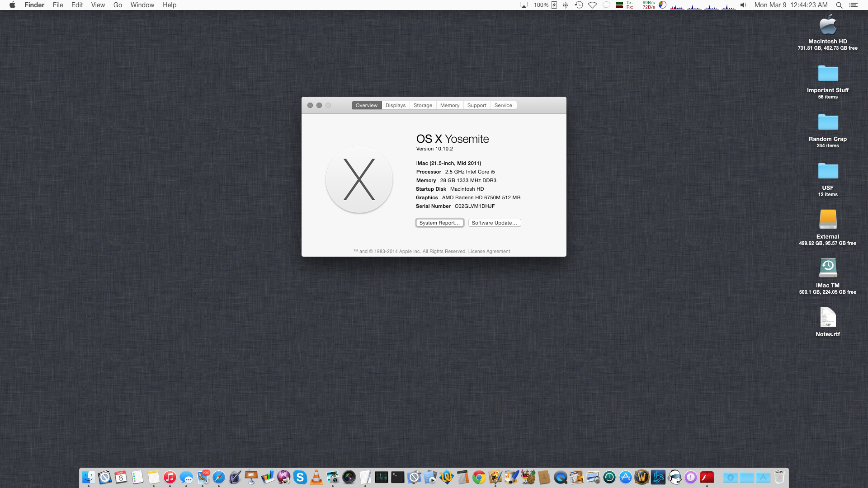This screenshot has width=868, height=488.
Task: Open Notification Center menu bar icon
Action: [854, 5]
